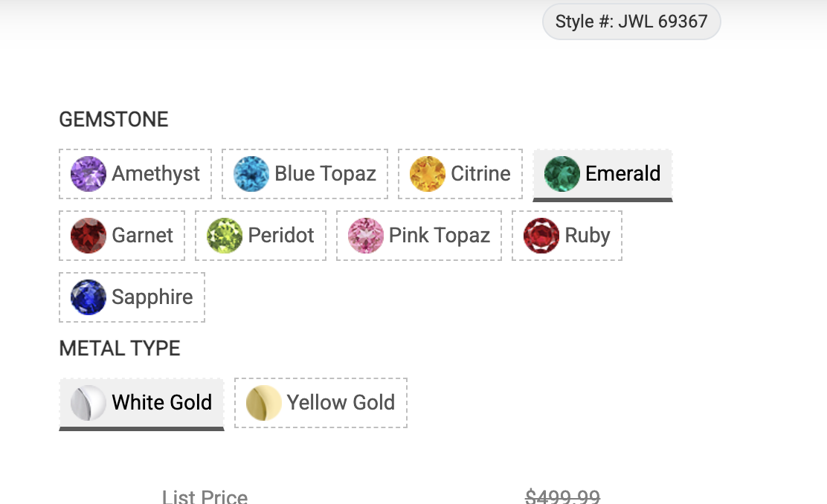Pick the Citrine gemstone option
Viewport: 827px width, 504px height.
click(x=480, y=174)
